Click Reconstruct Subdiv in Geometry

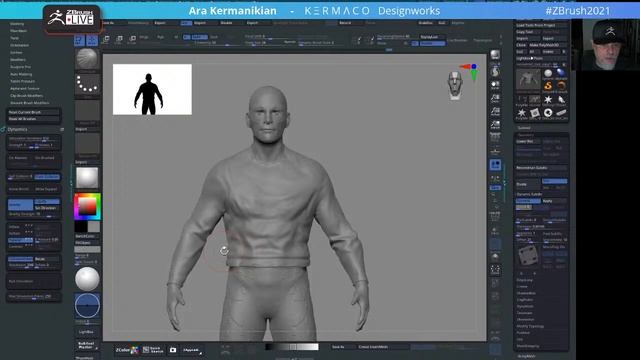541,168
